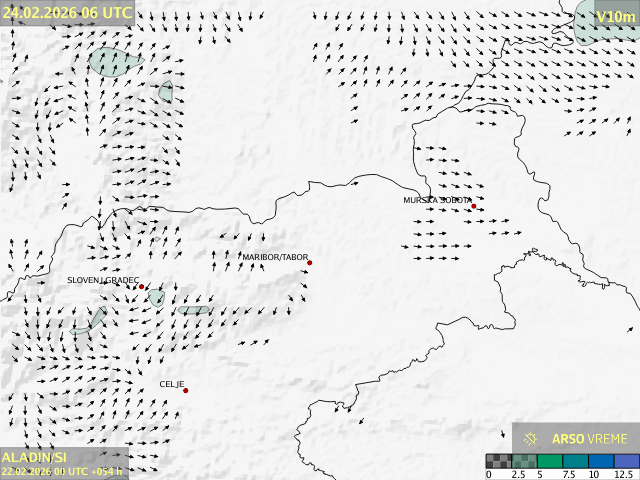Viewport: 640px width, 480px height.
Task: Select the V10m parameter label
Action: click(614, 16)
